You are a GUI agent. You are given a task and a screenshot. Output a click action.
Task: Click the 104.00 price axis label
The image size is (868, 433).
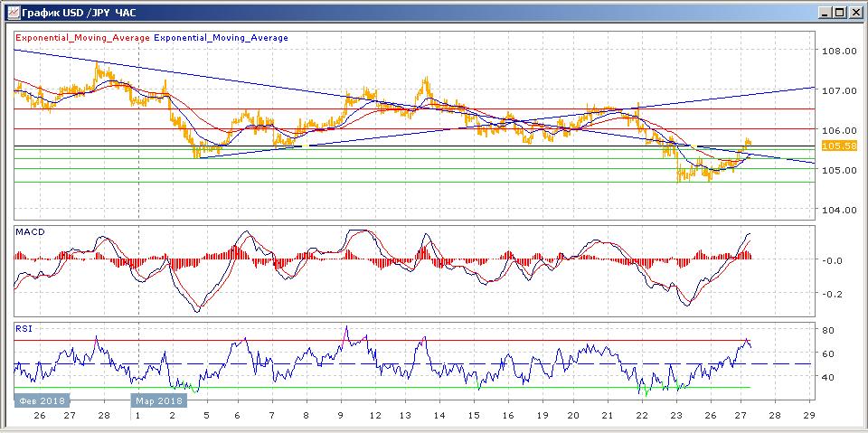click(841, 210)
